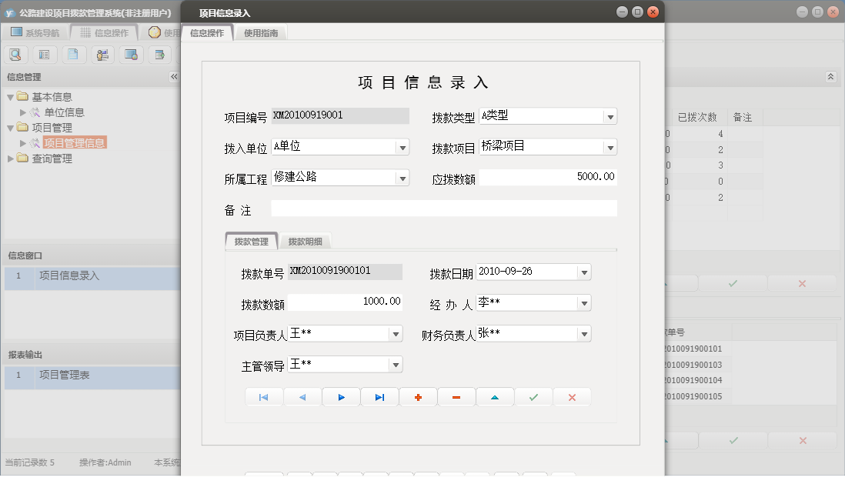This screenshot has width=845, height=504.
Task: Open the form view toolbar icon
Action: [x=45, y=55]
